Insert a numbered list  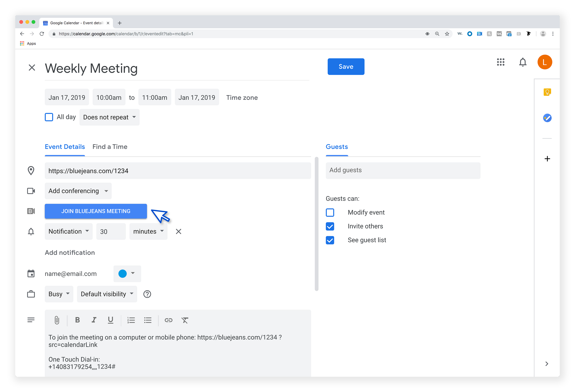[131, 320]
